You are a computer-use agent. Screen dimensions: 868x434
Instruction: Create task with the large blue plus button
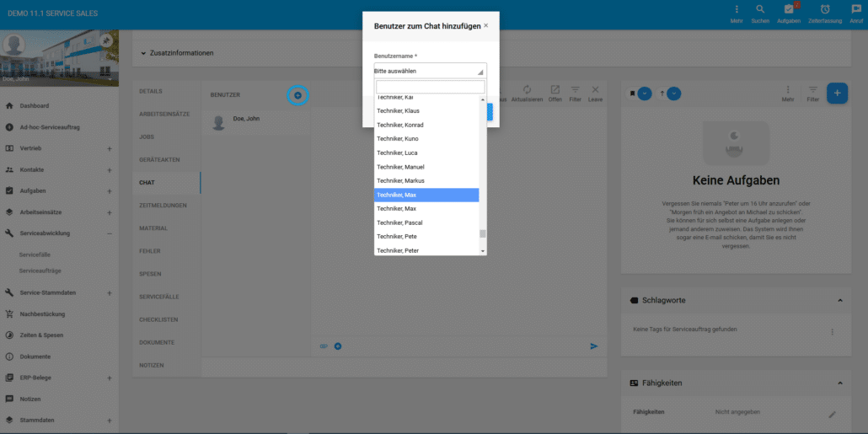click(837, 93)
